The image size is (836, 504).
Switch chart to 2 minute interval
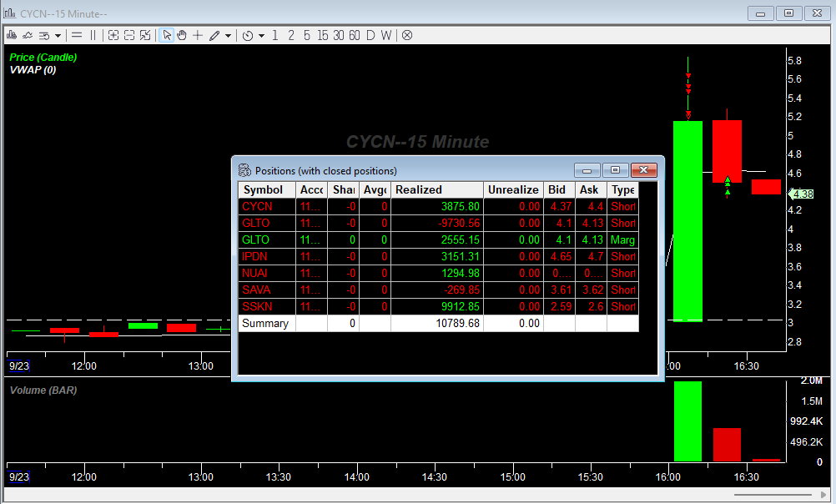tap(291, 35)
